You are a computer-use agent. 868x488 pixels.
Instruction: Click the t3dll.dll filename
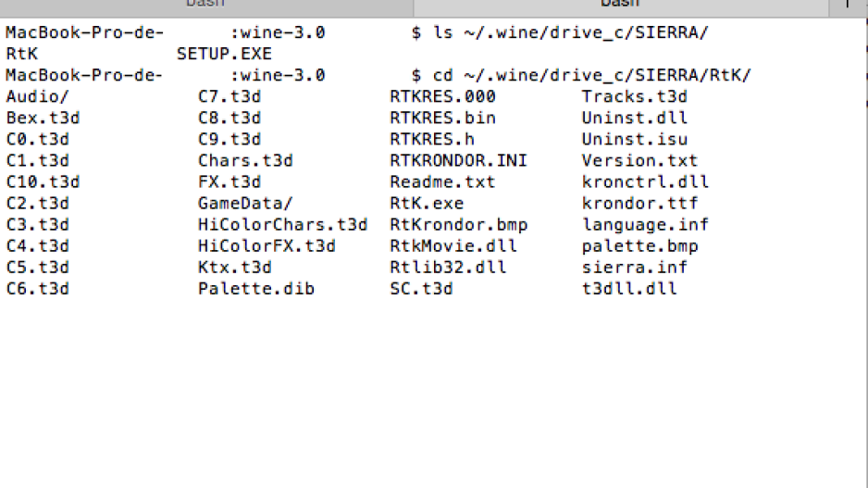coord(629,289)
